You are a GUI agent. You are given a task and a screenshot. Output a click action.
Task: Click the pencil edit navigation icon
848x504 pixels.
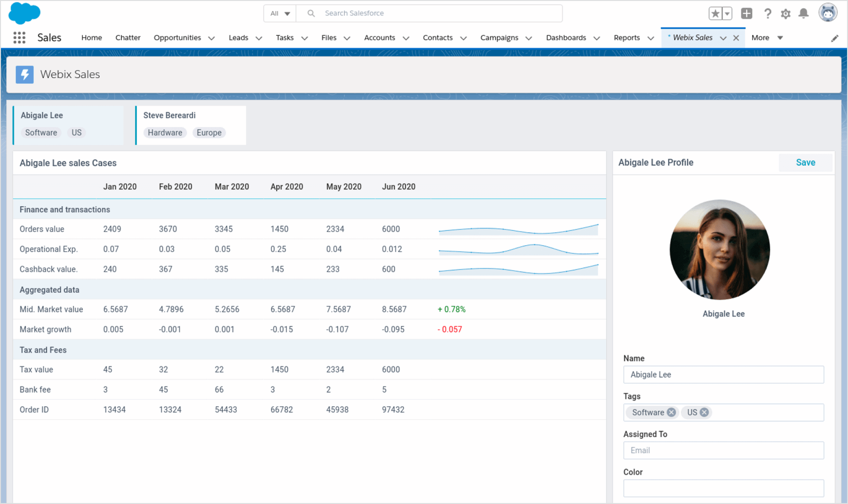pyautogui.click(x=835, y=38)
